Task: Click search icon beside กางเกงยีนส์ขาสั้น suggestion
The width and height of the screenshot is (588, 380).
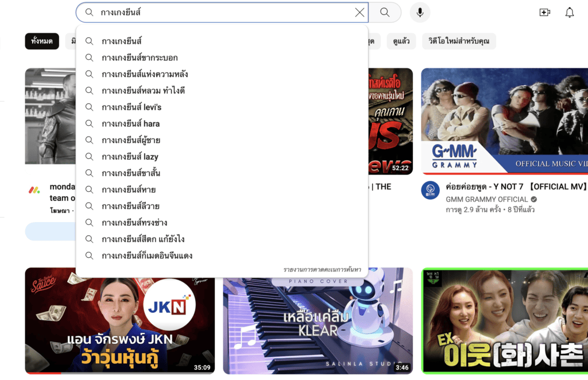Action: [x=89, y=173]
